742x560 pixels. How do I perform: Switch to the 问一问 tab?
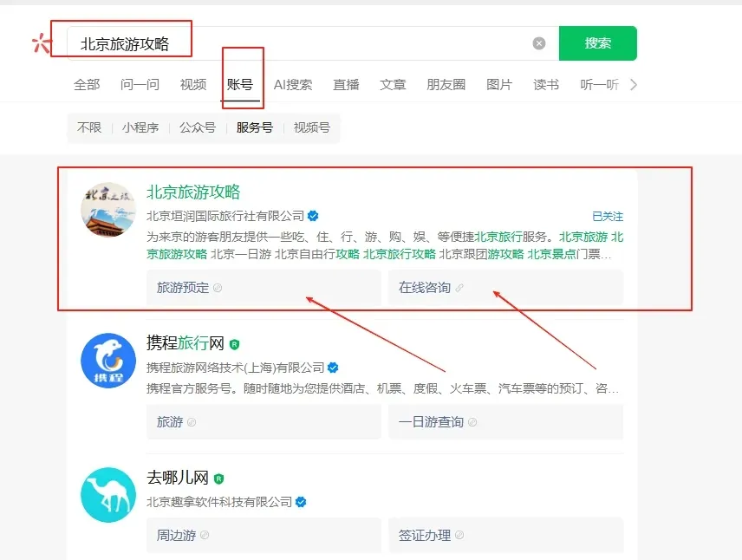140,85
